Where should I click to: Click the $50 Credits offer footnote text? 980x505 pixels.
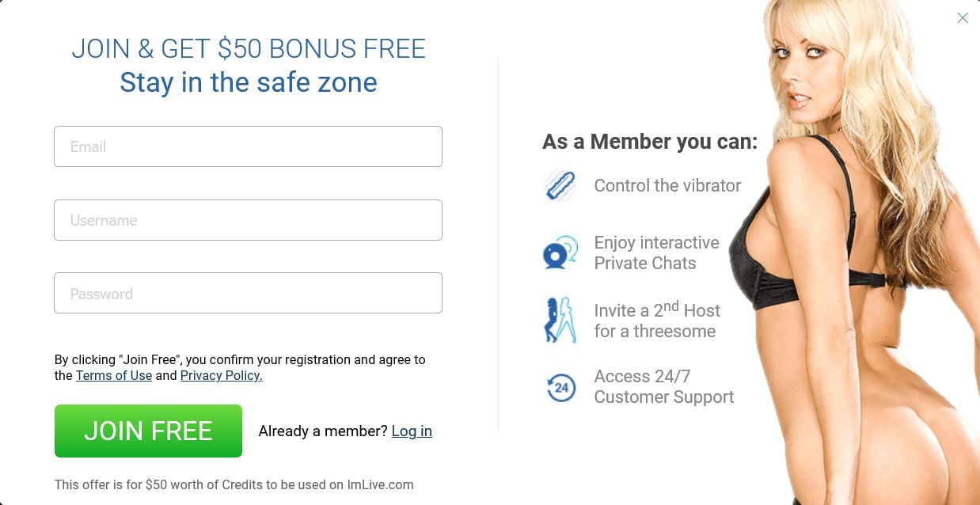[234, 484]
